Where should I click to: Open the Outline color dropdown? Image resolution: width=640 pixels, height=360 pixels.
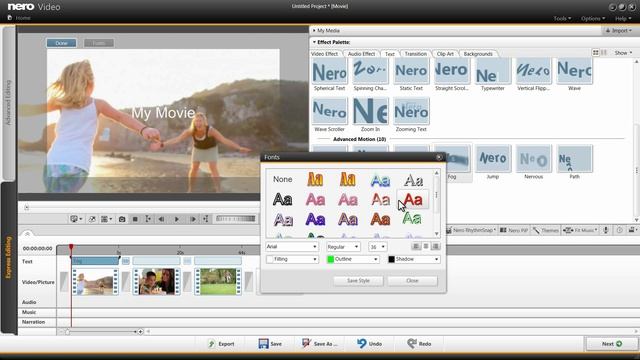click(x=353, y=259)
